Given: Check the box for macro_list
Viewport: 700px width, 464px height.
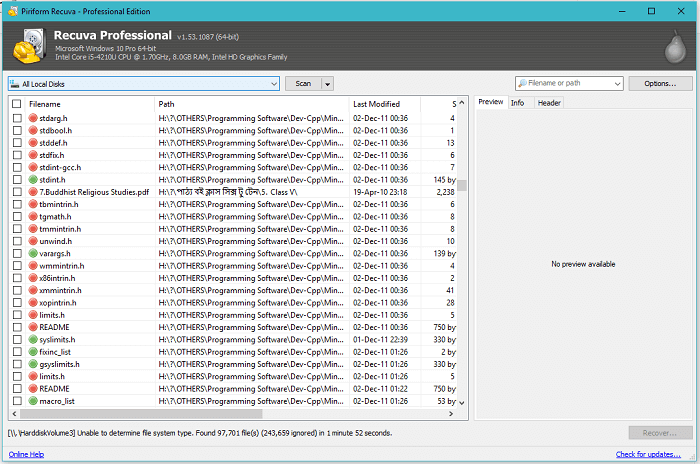Looking at the screenshot, I should click(17, 401).
